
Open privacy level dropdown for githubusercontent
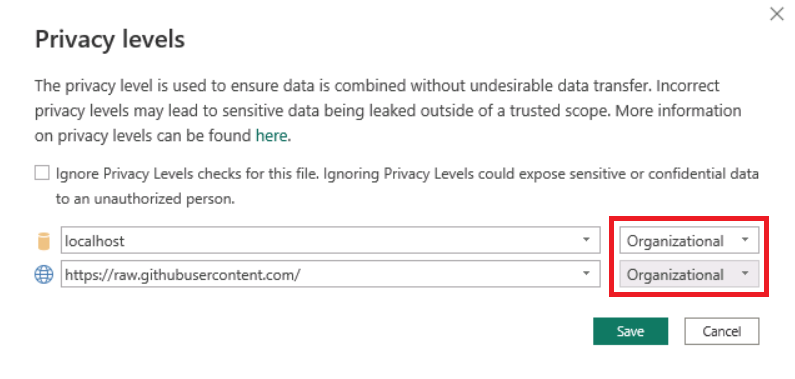pyautogui.click(x=689, y=274)
